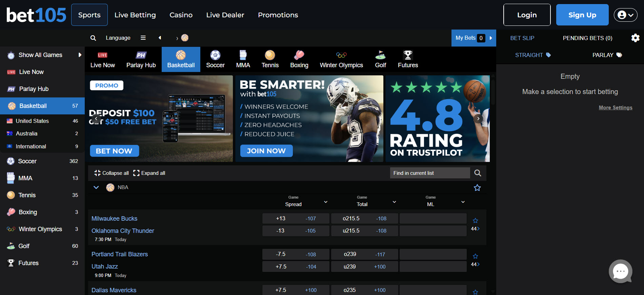This screenshot has width=644, height=295.
Task: Expand 44 more bets for Bucks game
Action: [475, 229]
